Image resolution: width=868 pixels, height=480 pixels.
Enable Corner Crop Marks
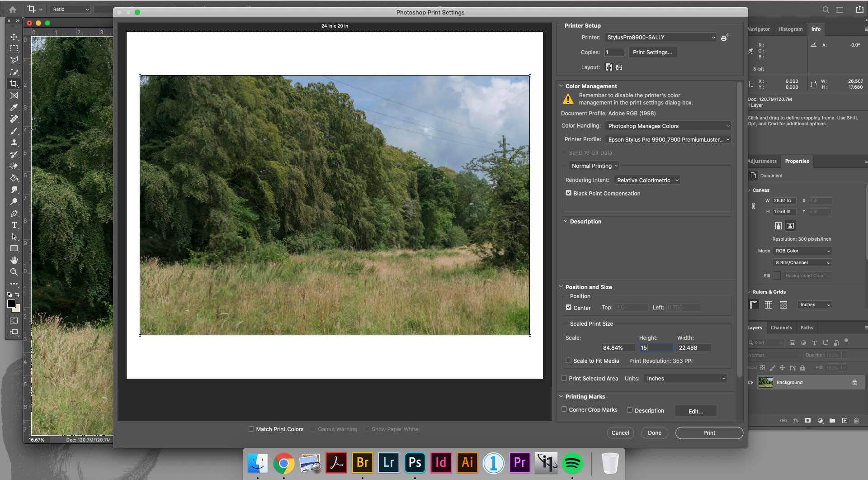tap(564, 409)
